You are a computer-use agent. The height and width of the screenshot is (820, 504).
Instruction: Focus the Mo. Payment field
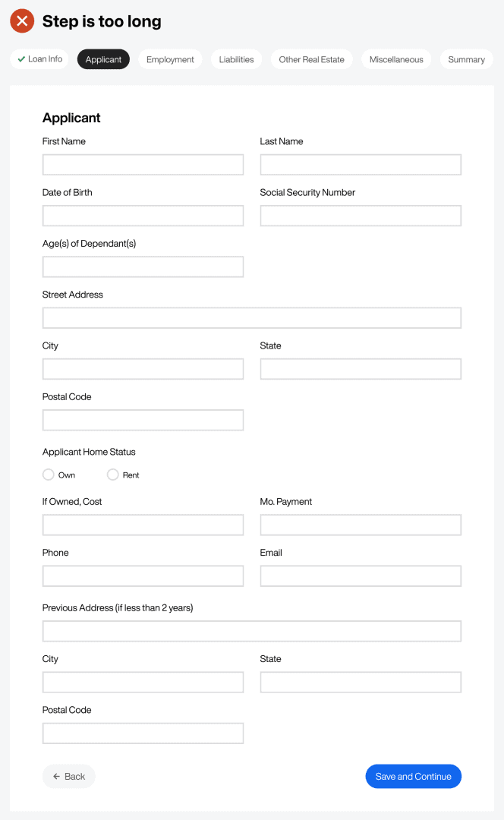pos(361,525)
